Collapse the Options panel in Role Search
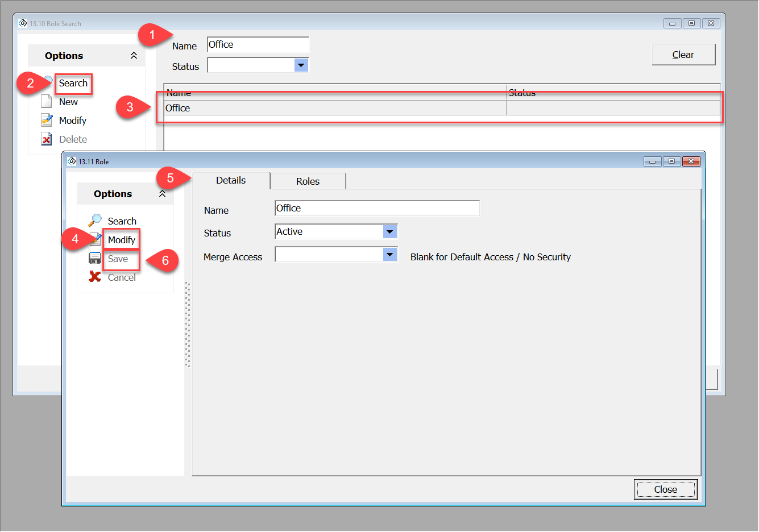The image size is (759, 532). (134, 56)
